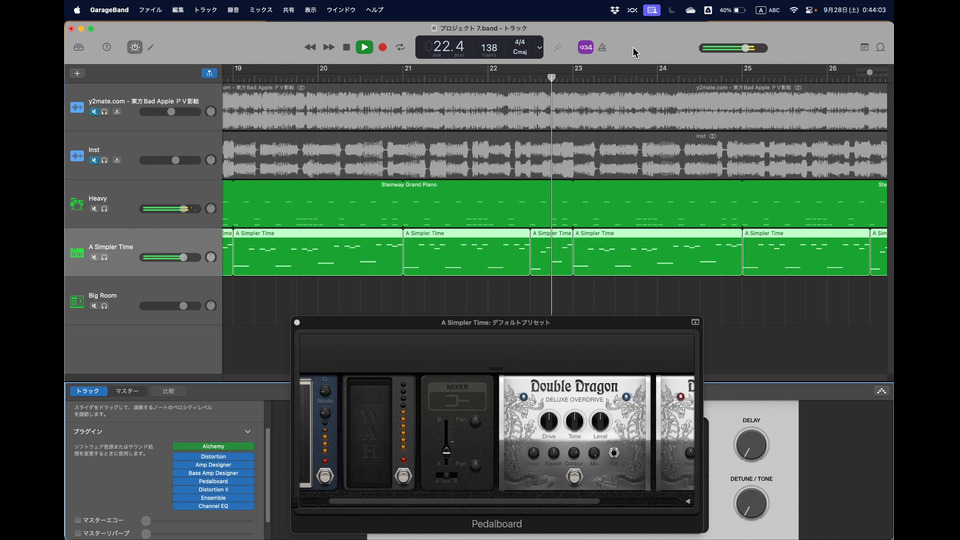Solo the Inst track with headphones icon
Screen dimensions: 960x540
(105, 160)
